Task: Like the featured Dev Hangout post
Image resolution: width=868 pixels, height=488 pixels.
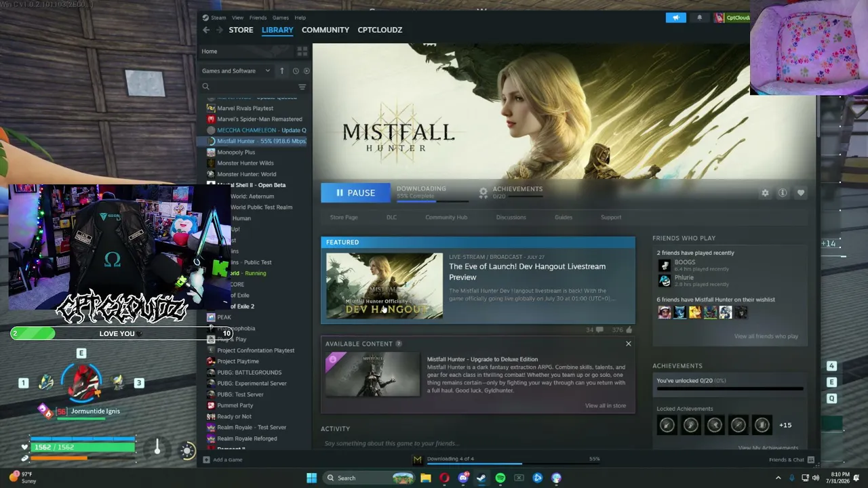Action: [629, 330]
